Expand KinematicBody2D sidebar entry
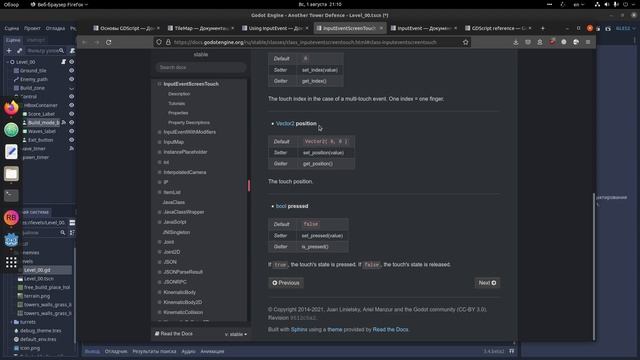The width and height of the screenshot is (640, 360). point(160,302)
